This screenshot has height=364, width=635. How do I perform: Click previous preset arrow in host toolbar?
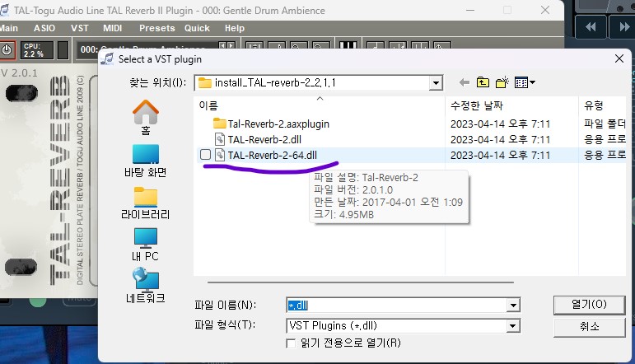coord(222,45)
